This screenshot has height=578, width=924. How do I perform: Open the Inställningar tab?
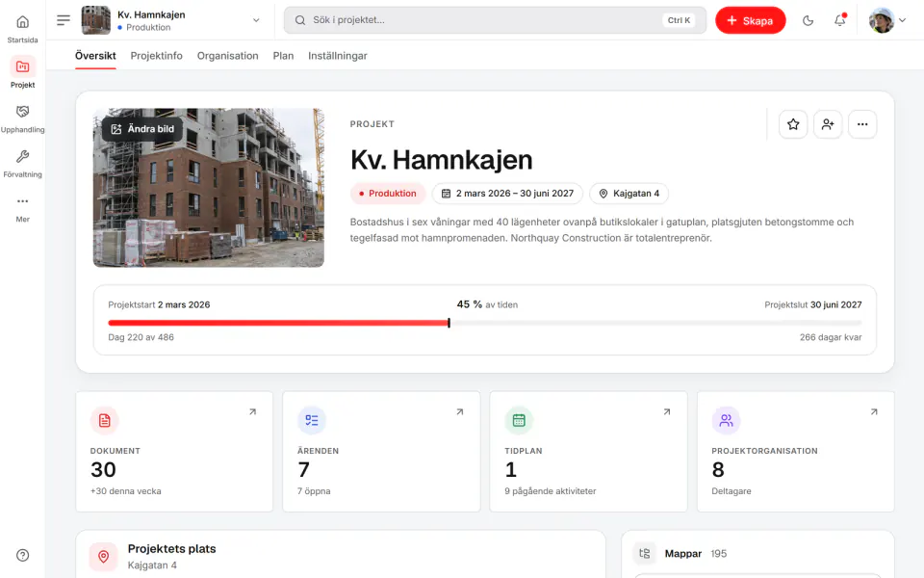[337, 56]
